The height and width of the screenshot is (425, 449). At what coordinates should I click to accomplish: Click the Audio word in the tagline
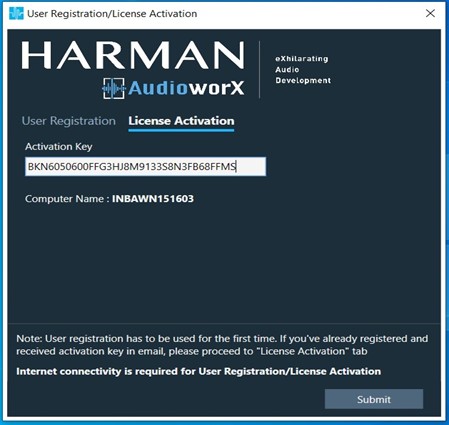287,70
